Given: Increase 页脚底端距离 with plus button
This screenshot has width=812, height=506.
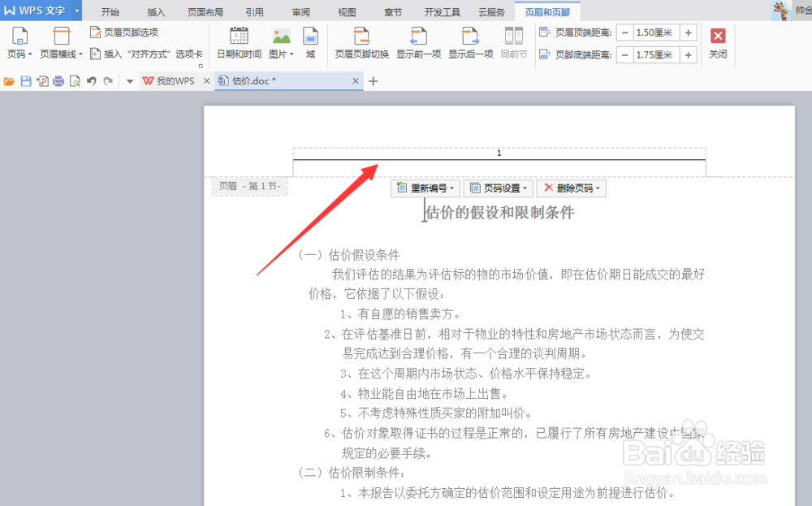Looking at the screenshot, I should [x=689, y=55].
